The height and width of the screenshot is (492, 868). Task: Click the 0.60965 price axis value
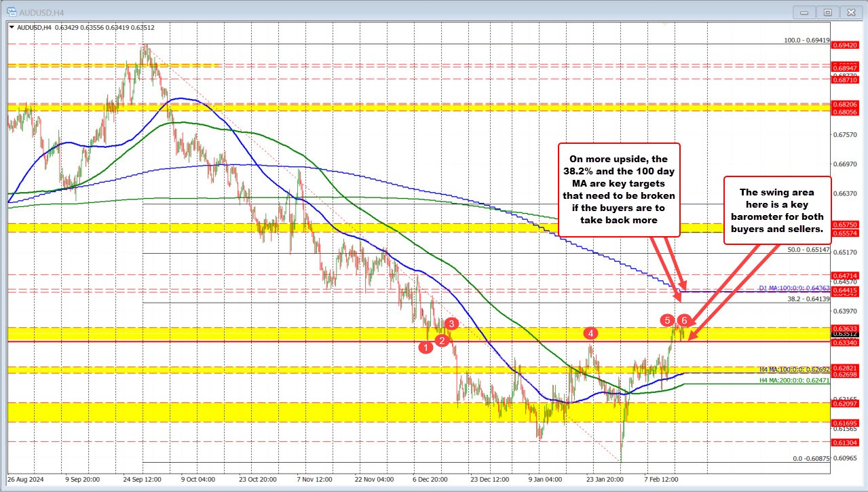point(846,458)
